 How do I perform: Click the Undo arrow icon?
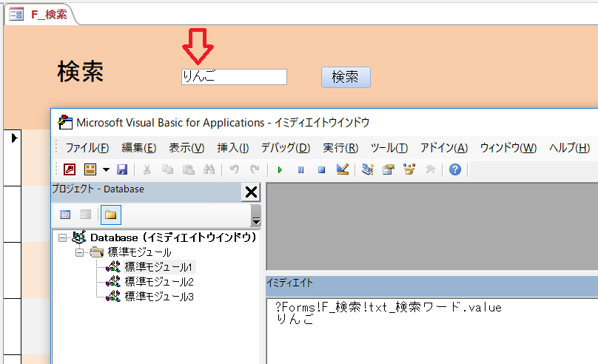coord(234,169)
